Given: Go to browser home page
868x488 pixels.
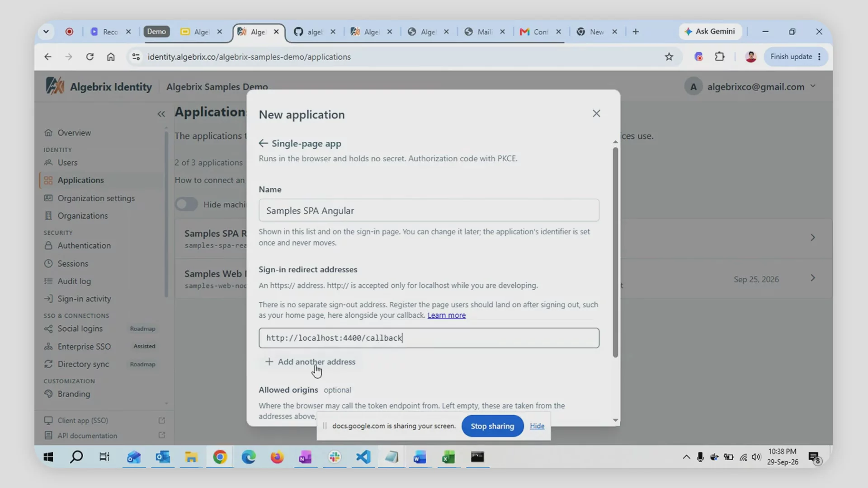Looking at the screenshot, I should click(111, 56).
